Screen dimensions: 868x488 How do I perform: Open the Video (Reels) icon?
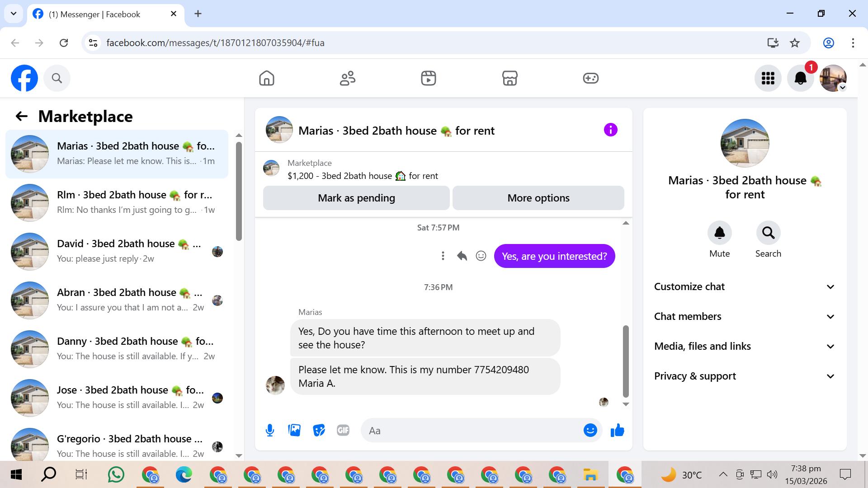click(x=429, y=78)
